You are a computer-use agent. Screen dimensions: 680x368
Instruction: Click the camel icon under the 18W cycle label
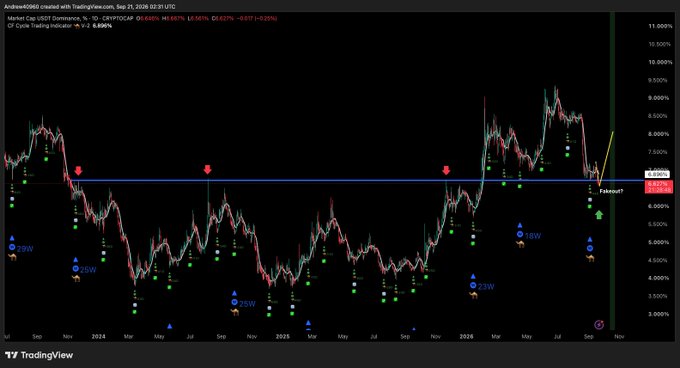520,244
